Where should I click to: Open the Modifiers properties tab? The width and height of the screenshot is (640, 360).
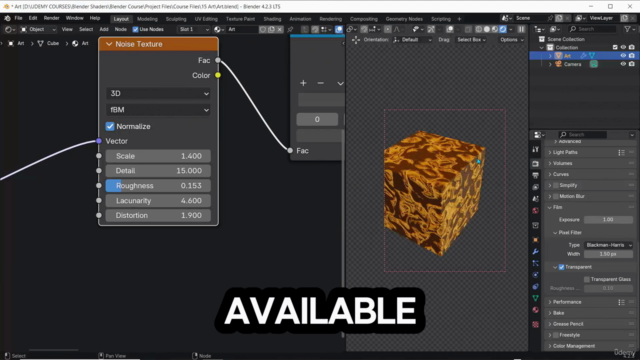536,251
